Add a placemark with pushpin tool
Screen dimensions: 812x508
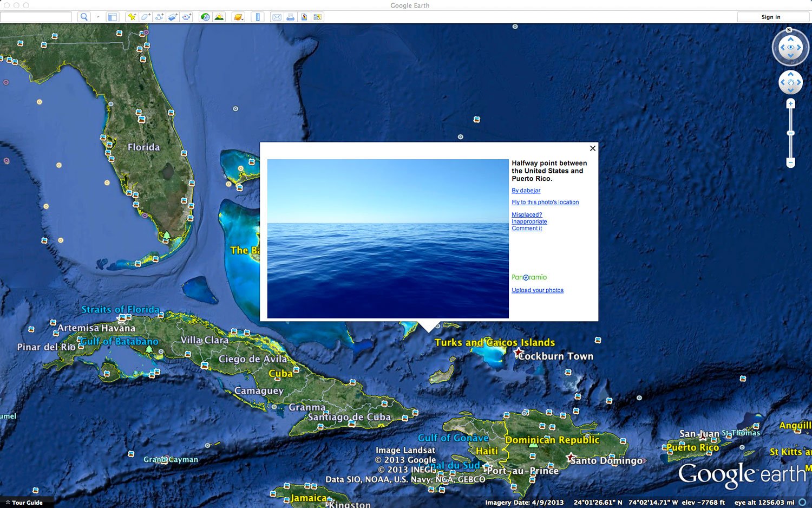click(x=132, y=17)
